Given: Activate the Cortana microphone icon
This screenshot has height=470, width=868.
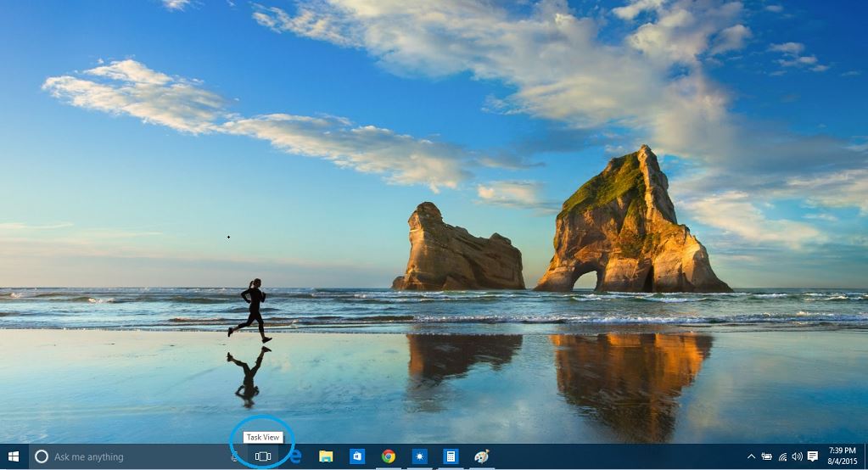Looking at the screenshot, I should 234,456.
